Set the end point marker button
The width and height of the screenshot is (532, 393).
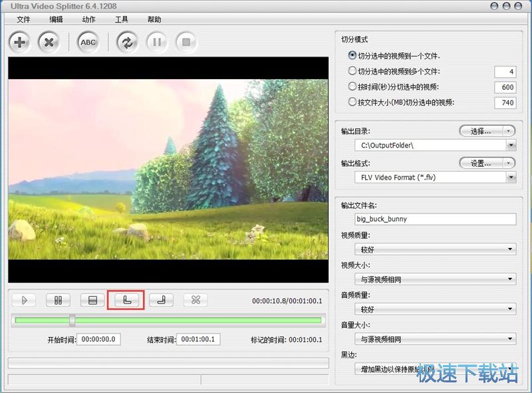click(161, 300)
